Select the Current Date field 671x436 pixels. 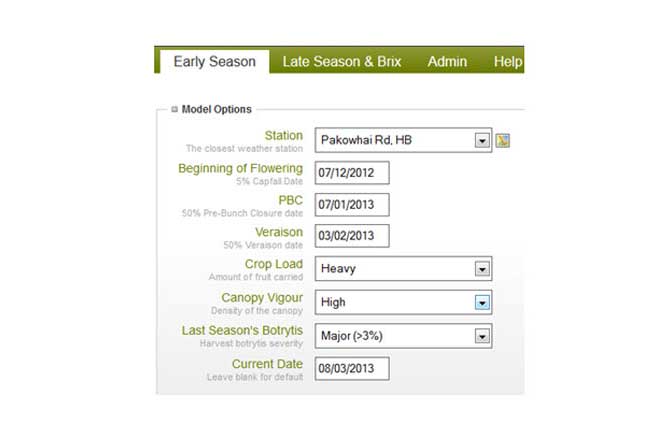pos(351,369)
